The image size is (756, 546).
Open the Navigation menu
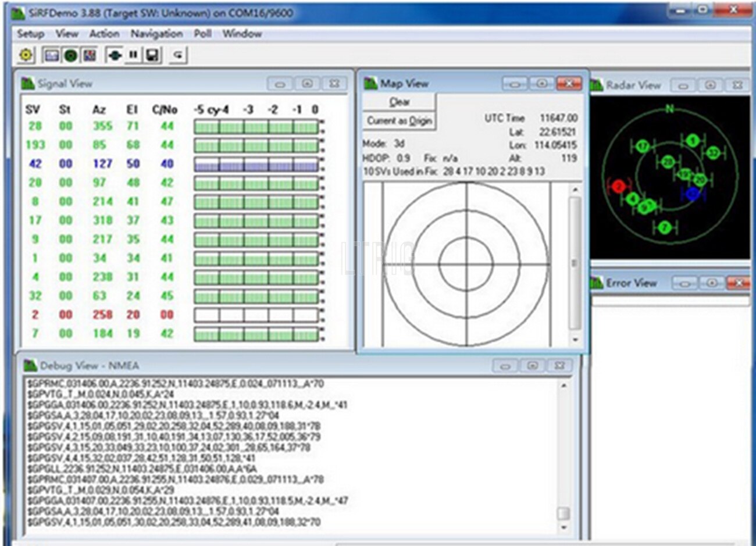(156, 34)
